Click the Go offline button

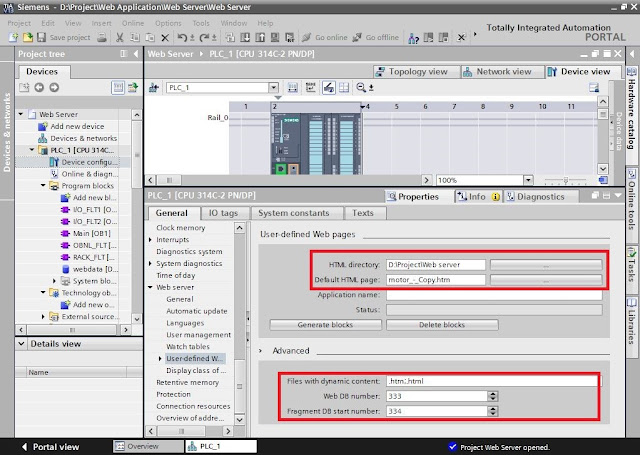pos(375,38)
